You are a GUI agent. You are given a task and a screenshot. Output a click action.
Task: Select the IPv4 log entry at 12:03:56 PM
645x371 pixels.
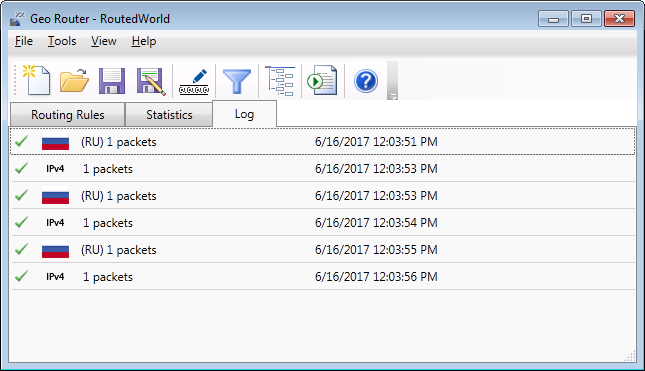(322, 276)
